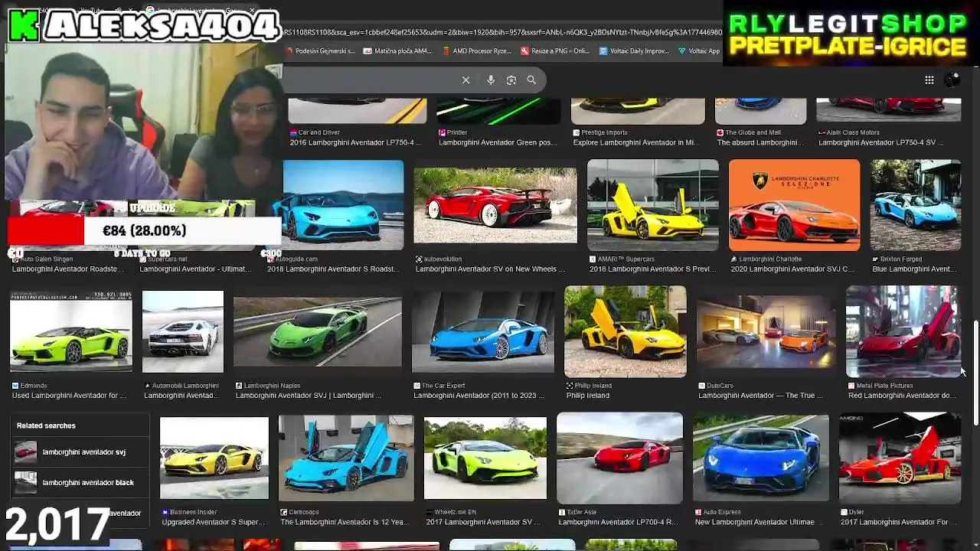Open Dyler red 2017 Aventador image

pyautogui.click(x=900, y=458)
